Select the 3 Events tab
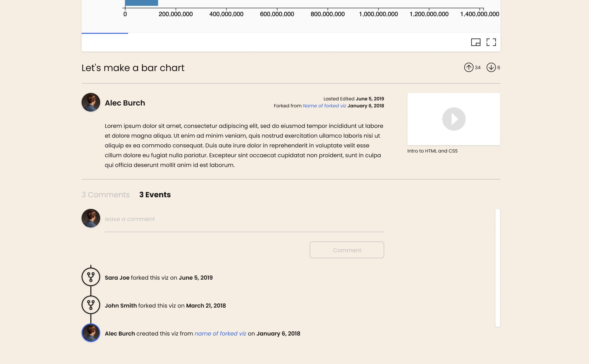This screenshot has height=364, width=589. tap(155, 195)
